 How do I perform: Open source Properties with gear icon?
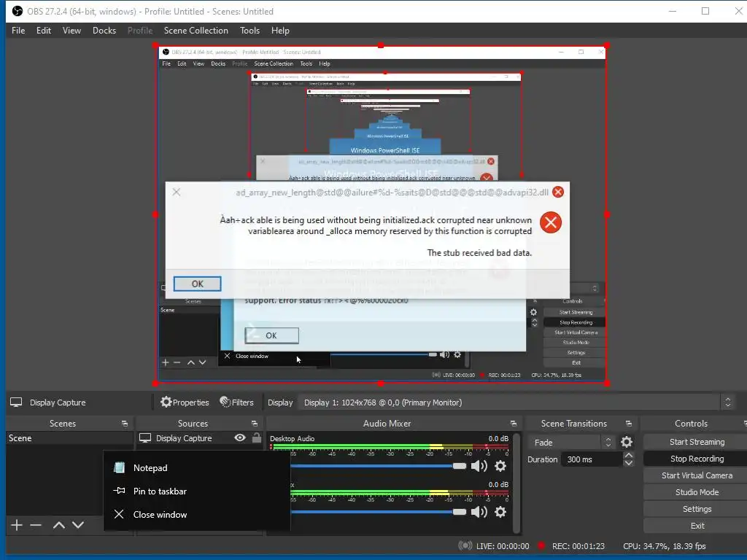coord(185,402)
